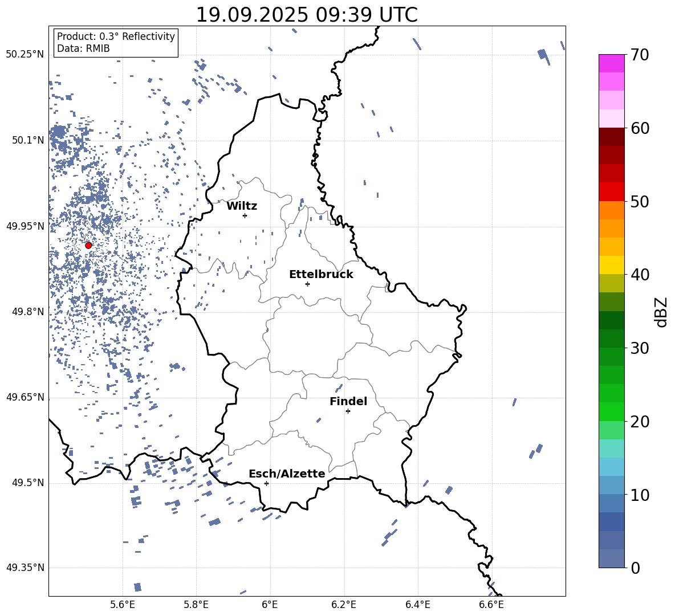Click the latitude label 49.35°N
Screen dimensions: 675x616
pyautogui.click(x=25, y=568)
